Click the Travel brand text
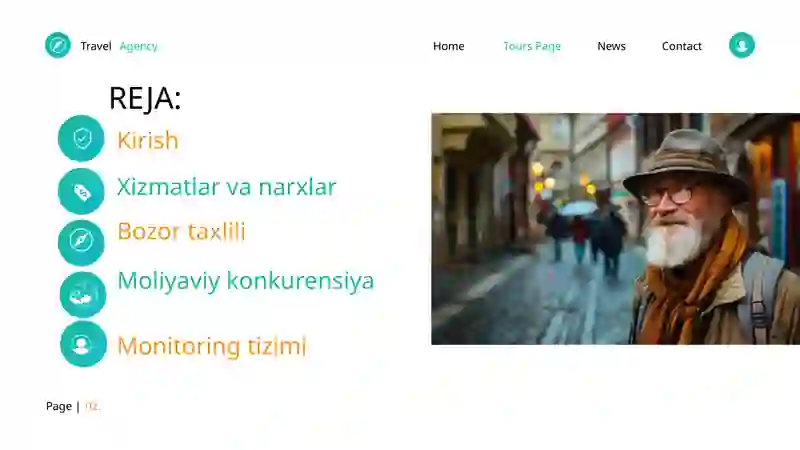Image resolution: width=800 pixels, height=450 pixels. tap(96, 46)
